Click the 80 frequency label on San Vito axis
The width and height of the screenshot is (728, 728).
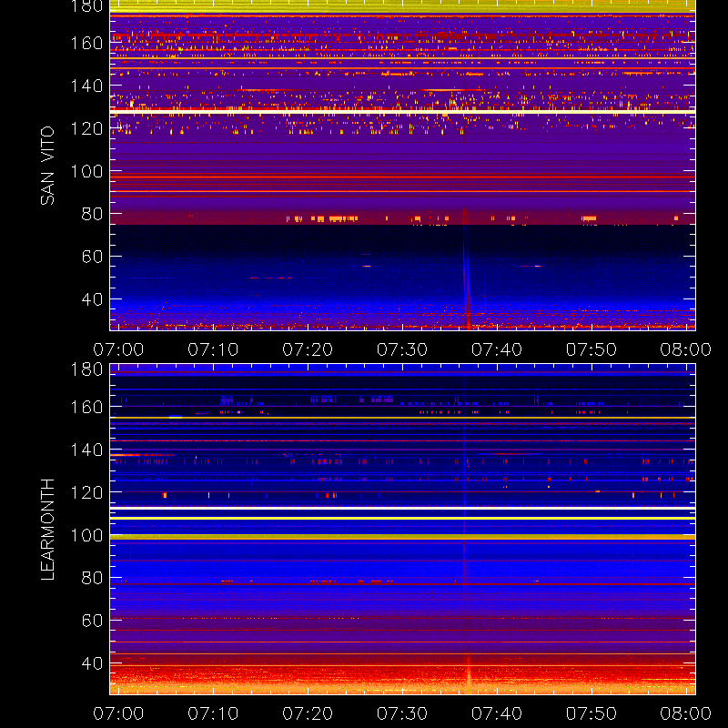click(92, 214)
